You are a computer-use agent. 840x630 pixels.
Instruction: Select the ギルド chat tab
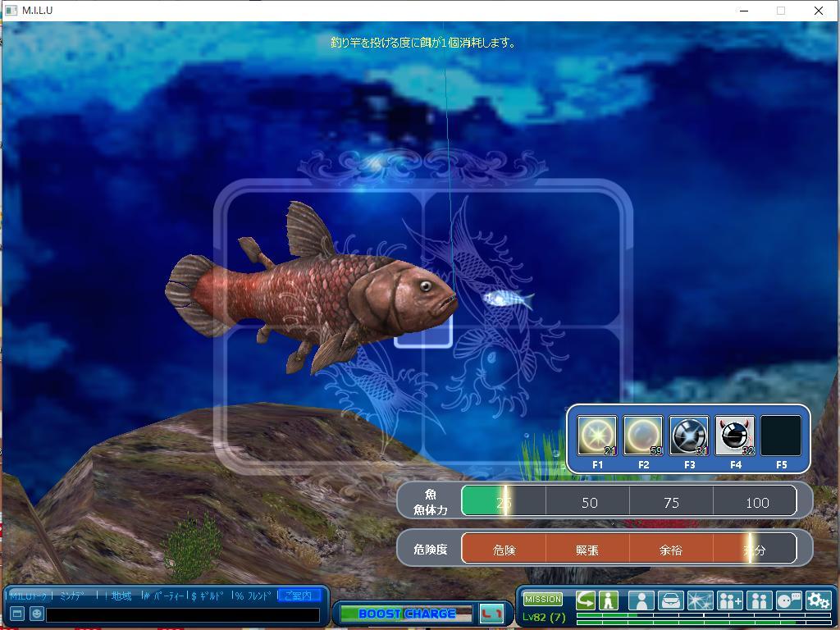tap(211, 596)
